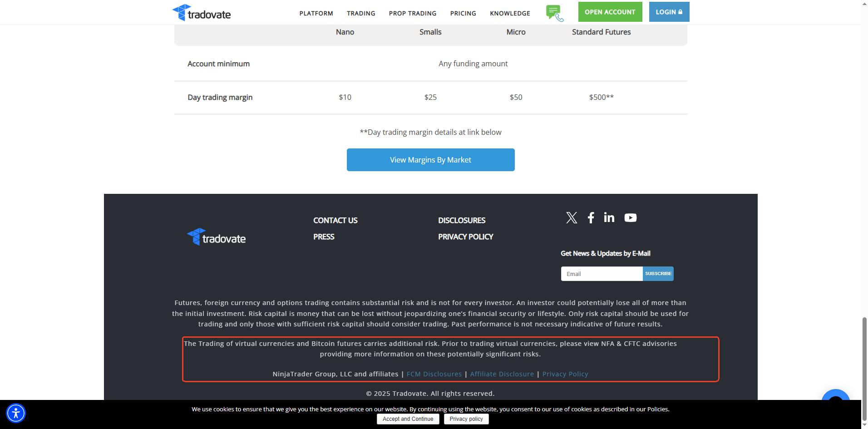This screenshot has width=868, height=429.
Task: Open Privacy policy from cookie banner
Action: [466, 419]
